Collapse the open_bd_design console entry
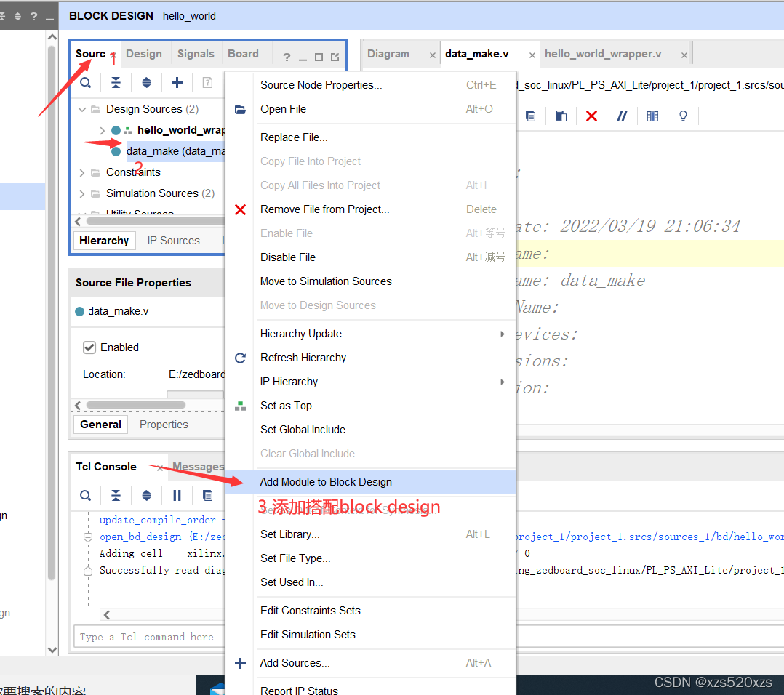784x695 pixels. pyautogui.click(x=88, y=537)
